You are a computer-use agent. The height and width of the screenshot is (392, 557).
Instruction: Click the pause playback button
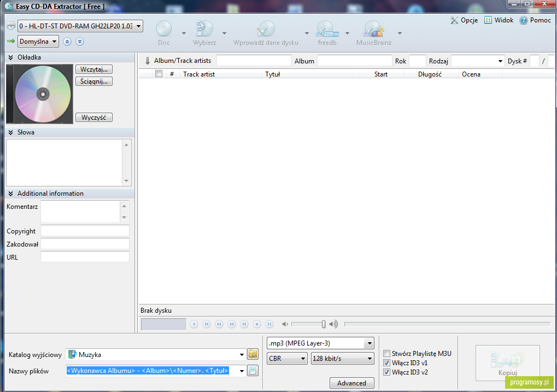pyautogui.click(x=269, y=324)
